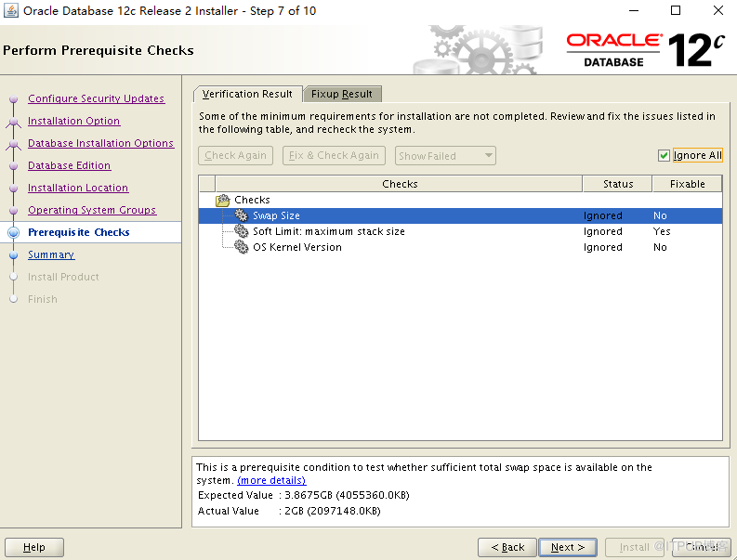Image resolution: width=737 pixels, height=560 pixels.
Task: Maximize the installer window
Action: pyautogui.click(x=676, y=10)
